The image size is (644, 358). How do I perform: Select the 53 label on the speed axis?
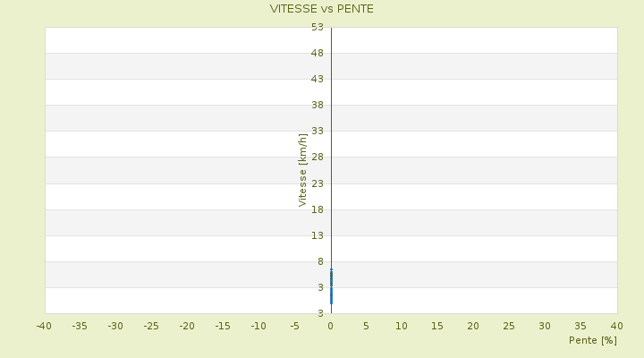click(317, 28)
